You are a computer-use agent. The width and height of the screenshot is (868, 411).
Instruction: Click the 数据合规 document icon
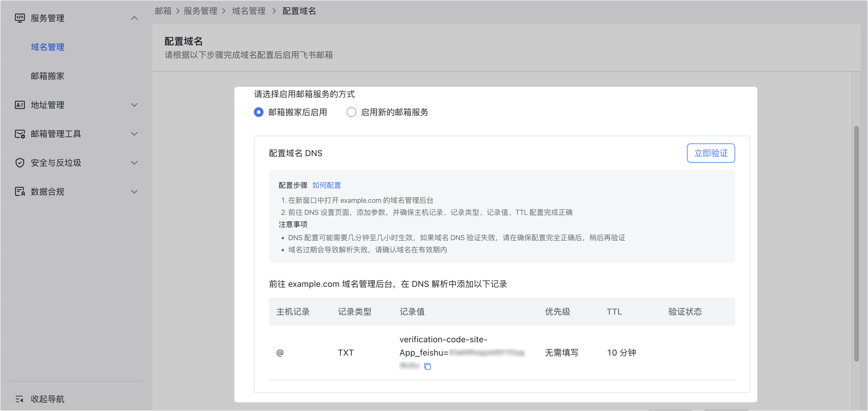[20, 192]
